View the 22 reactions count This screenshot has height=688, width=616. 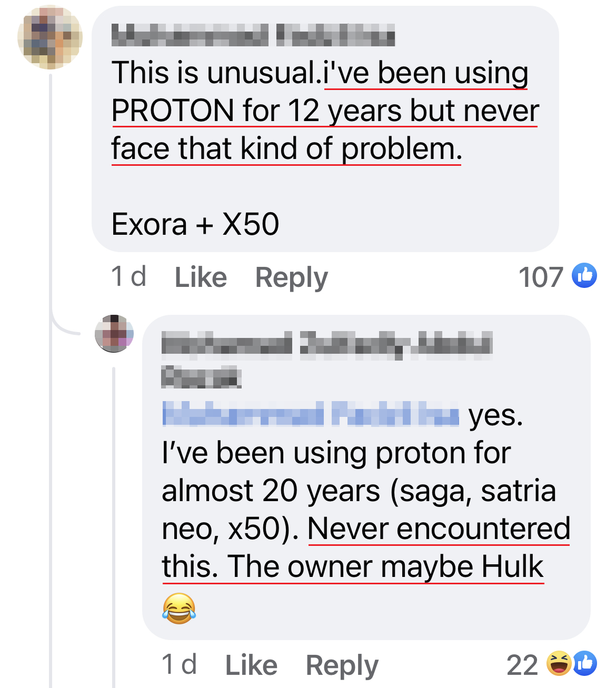[522, 665]
